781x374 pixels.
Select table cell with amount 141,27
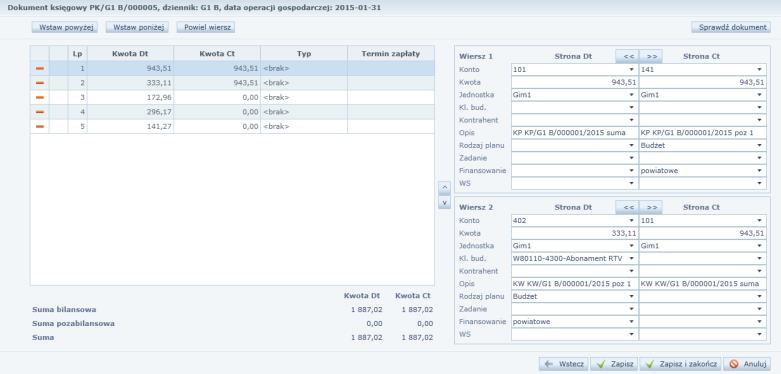click(x=130, y=126)
